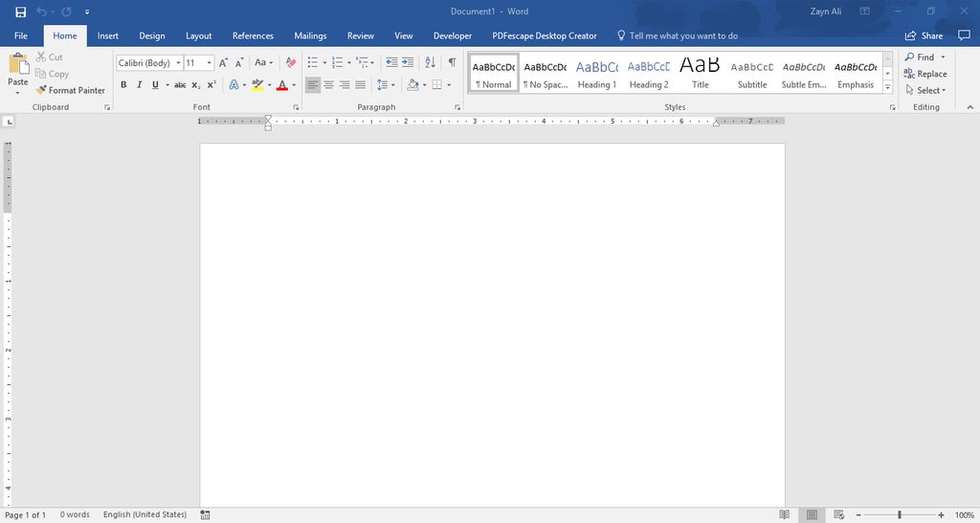Switch to the Design tab
Screen dimensions: 980x523
(152, 35)
